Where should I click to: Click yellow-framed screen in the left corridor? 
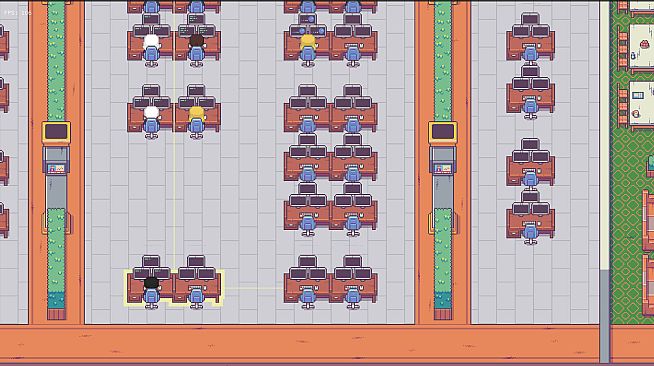coord(56,133)
